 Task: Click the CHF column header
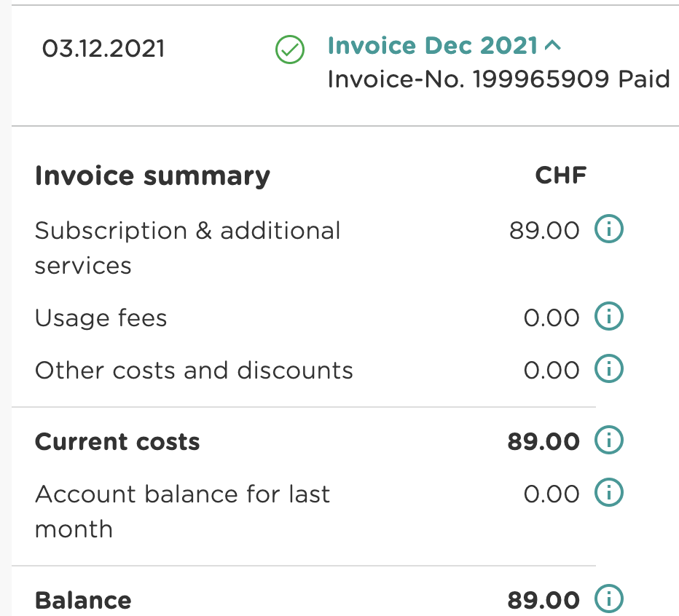[x=561, y=176]
